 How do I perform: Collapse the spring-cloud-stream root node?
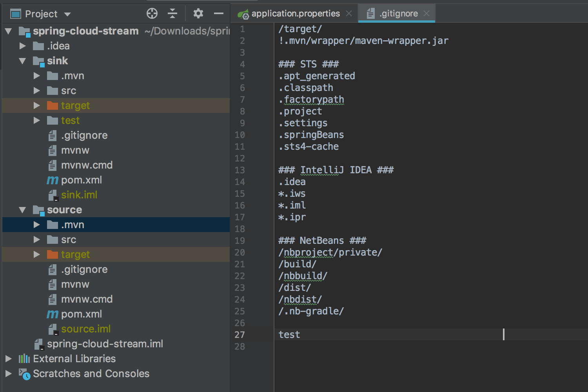pyautogui.click(x=8, y=31)
